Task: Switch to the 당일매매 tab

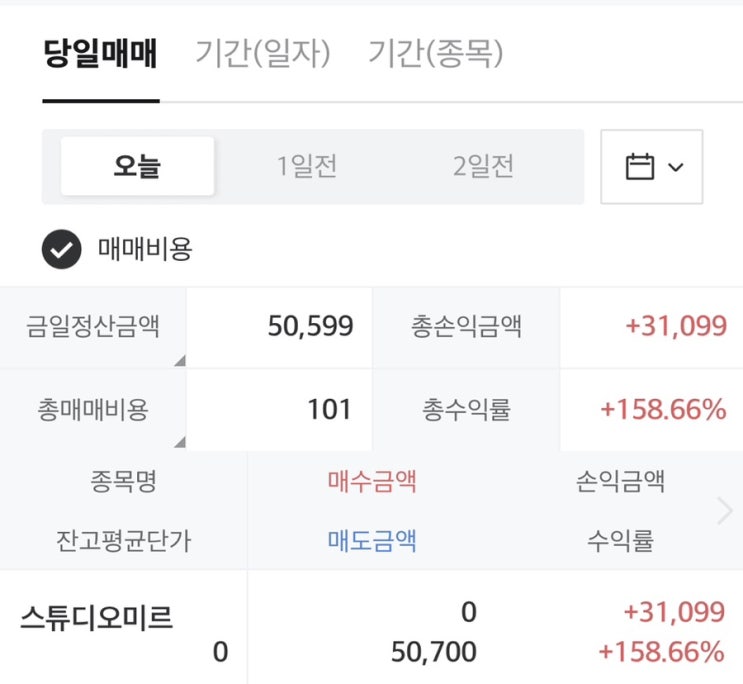Action: (x=100, y=54)
